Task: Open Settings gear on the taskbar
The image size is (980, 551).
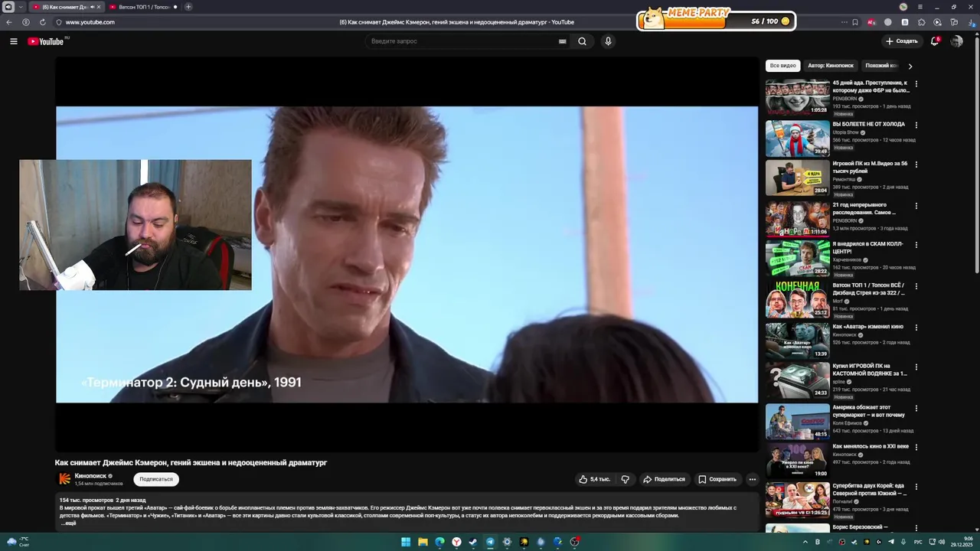Action: 507,542
